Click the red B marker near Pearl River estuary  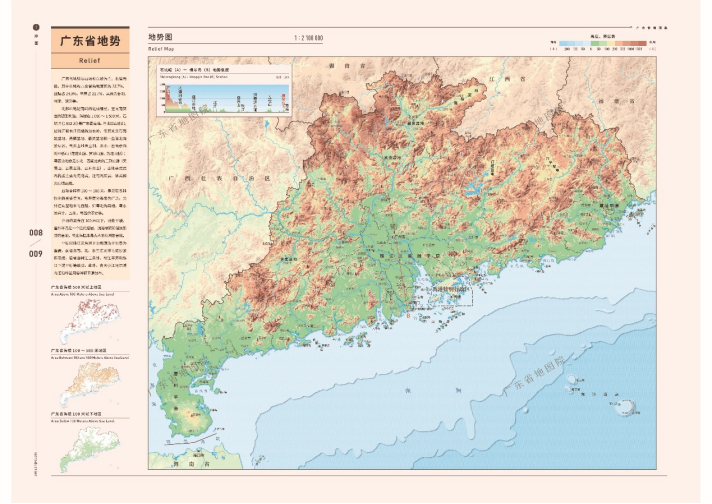tap(408, 315)
